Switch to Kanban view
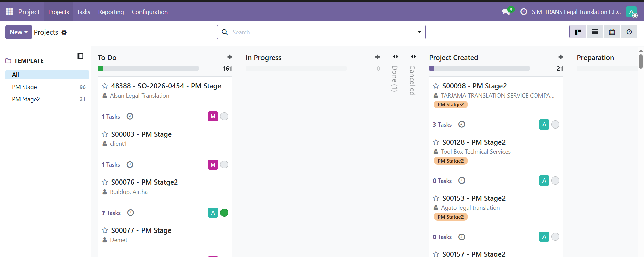 (x=578, y=32)
